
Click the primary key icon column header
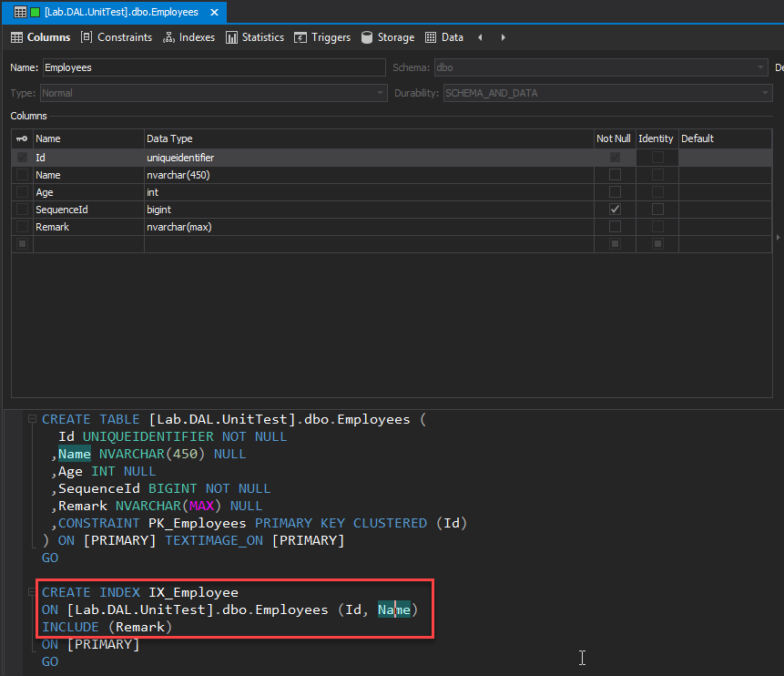pos(22,139)
